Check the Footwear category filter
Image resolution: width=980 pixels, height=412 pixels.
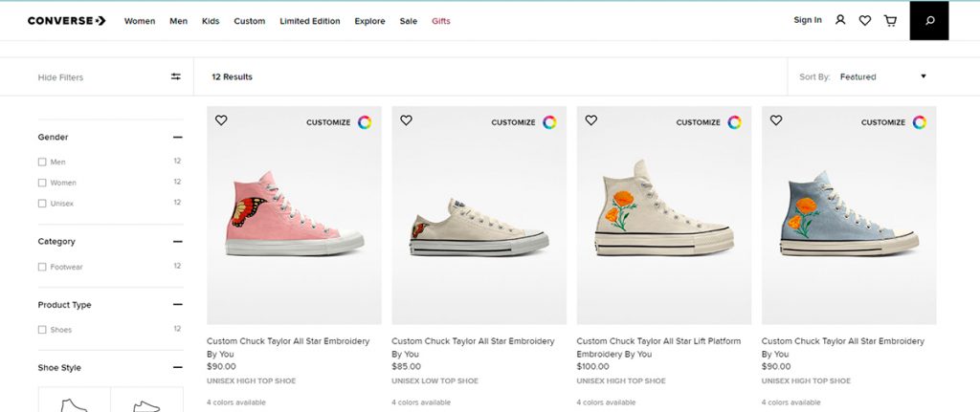(x=42, y=267)
